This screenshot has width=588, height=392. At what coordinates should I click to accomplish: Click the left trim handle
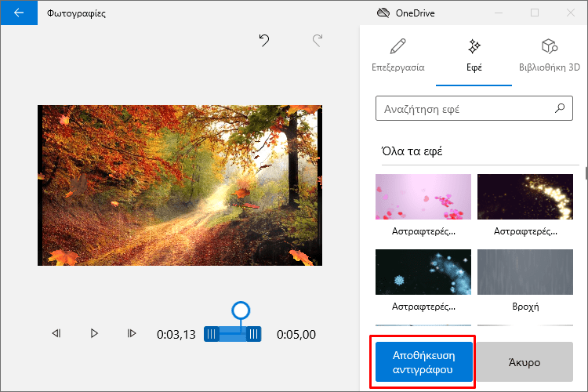(211, 334)
